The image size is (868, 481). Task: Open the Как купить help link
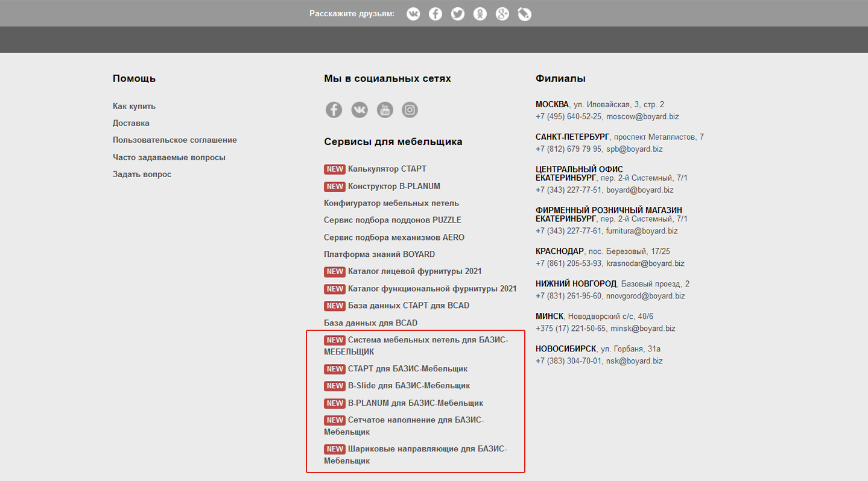click(x=134, y=106)
